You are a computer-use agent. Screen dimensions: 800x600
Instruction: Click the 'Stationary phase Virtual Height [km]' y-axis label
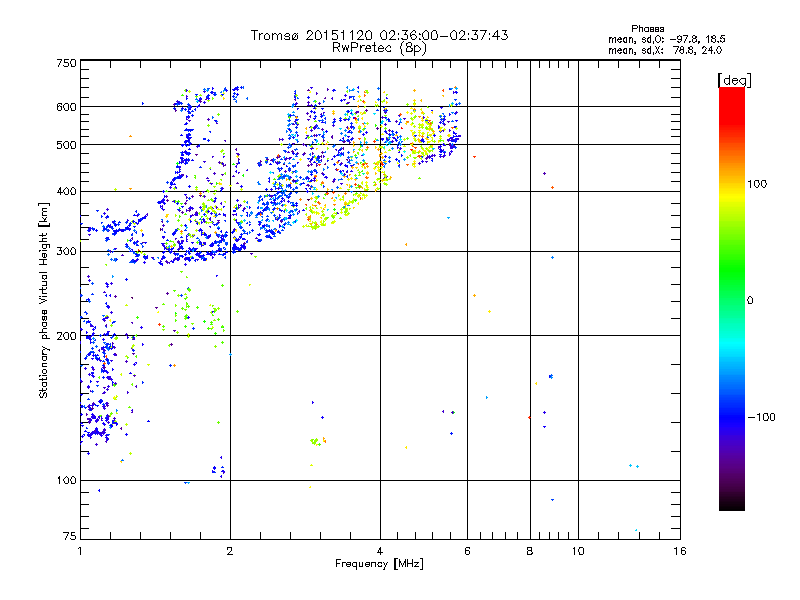click(x=44, y=301)
